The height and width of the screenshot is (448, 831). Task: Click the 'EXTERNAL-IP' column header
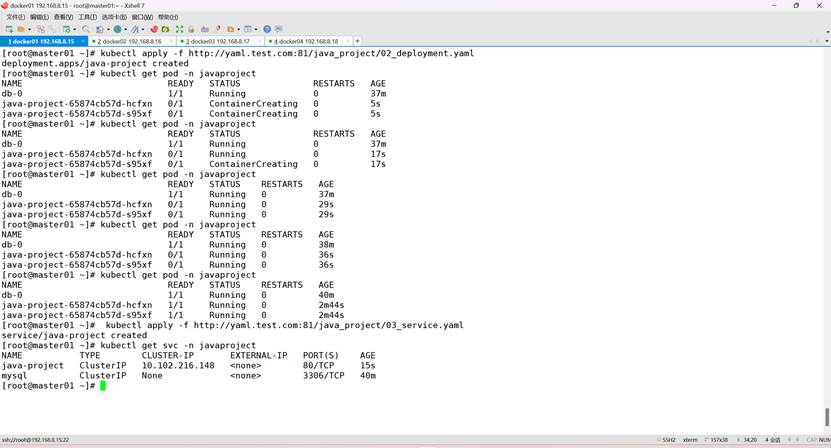pyautogui.click(x=259, y=355)
